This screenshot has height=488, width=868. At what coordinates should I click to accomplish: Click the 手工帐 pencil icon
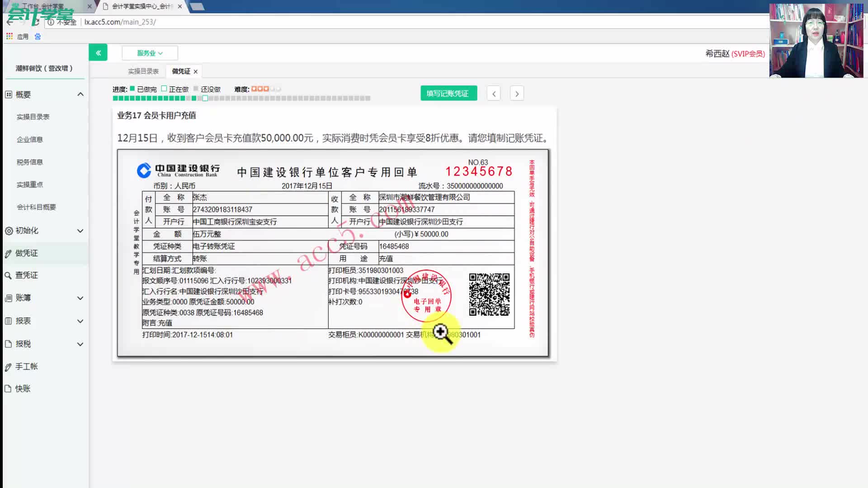(8, 367)
